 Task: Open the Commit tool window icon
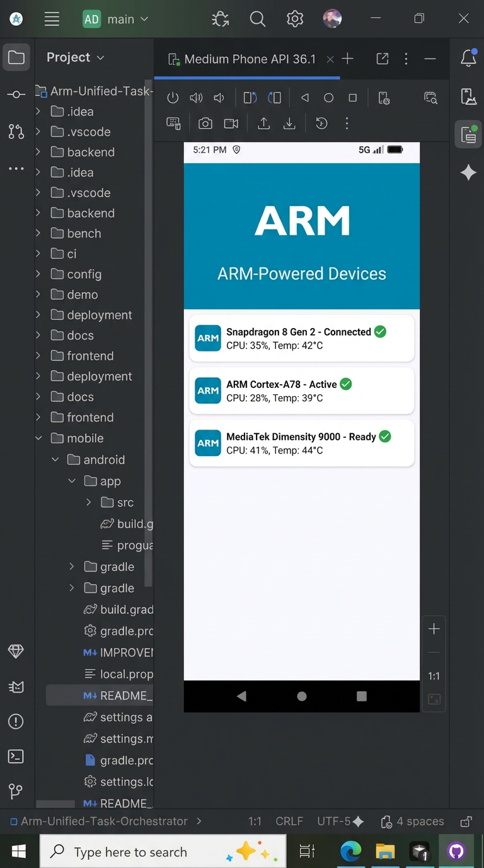16,95
